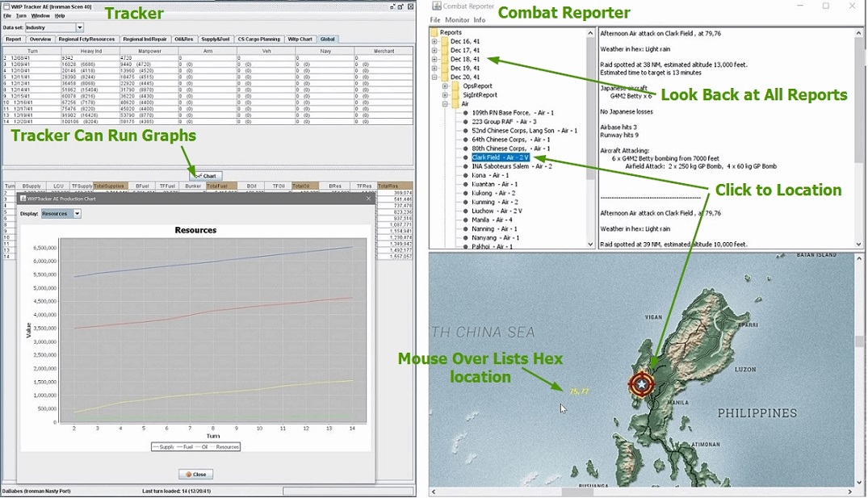The image size is (868, 498).
Task: Select the 52nd Chinese Corps, Lang Son report
Action: 524,131
